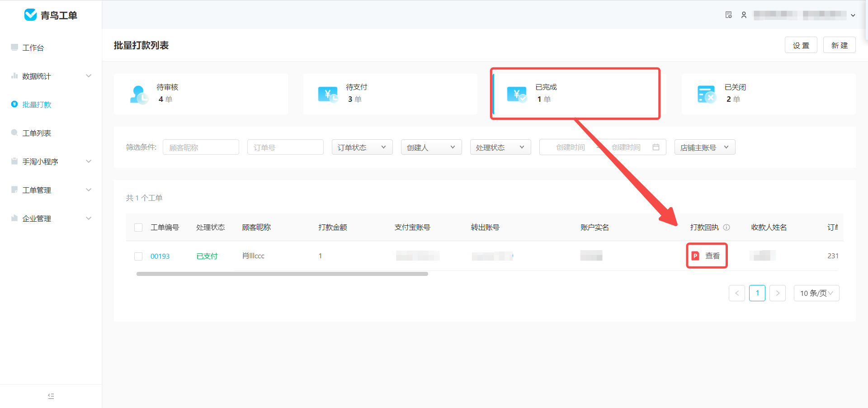This screenshot has width=868, height=408.
Task: Expand the 企业管理 menu chevron
Action: 89,218
